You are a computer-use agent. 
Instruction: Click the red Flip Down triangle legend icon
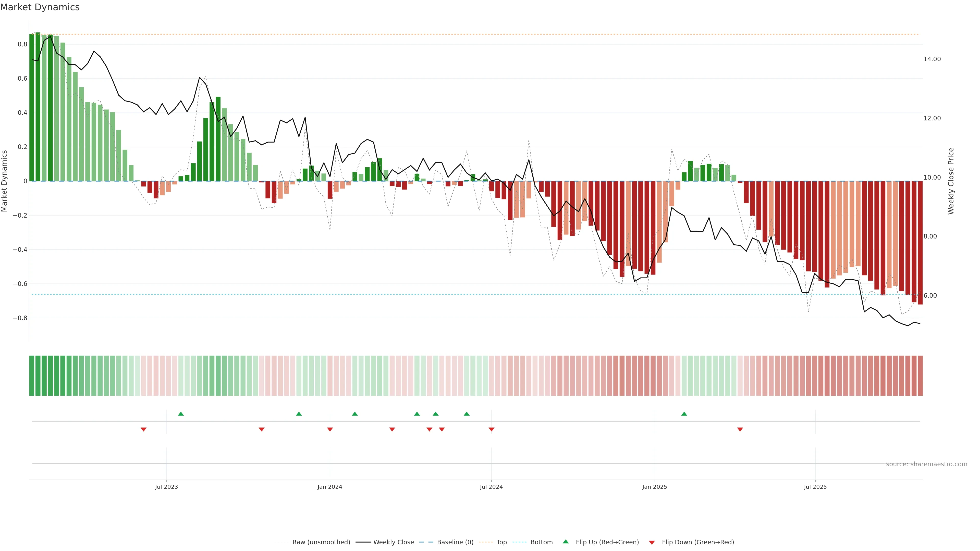point(652,542)
